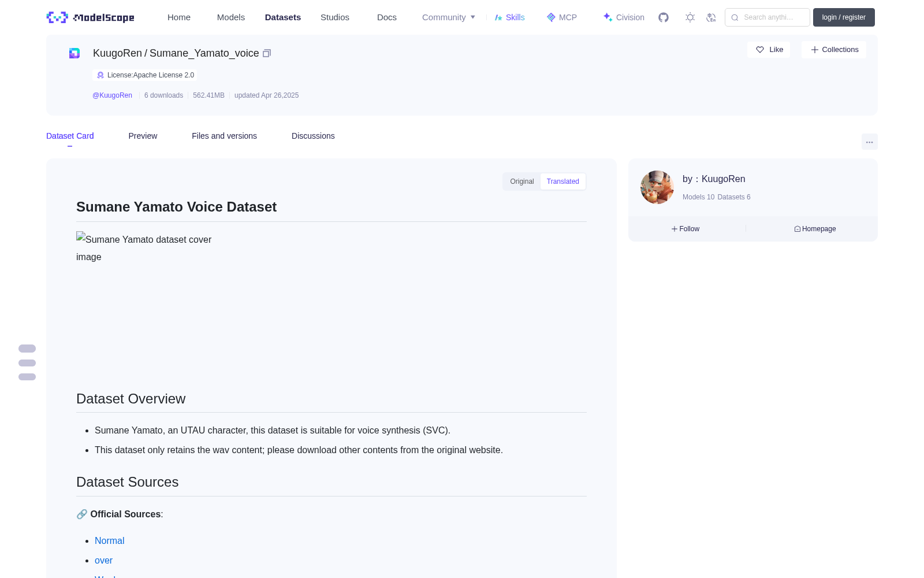924x578 pixels.
Task: Add dataset to Collections
Action: 834,50
